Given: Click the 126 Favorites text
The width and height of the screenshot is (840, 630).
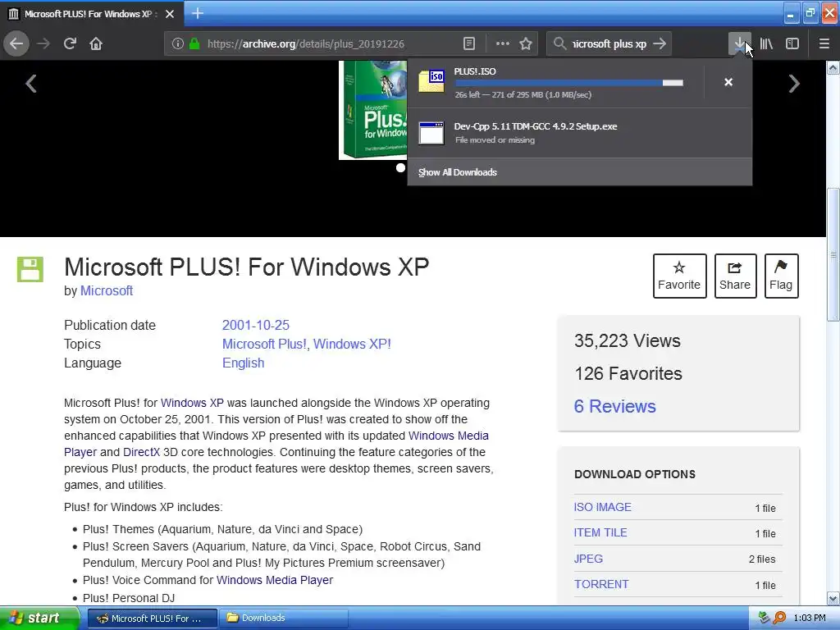Looking at the screenshot, I should click(628, 373).
